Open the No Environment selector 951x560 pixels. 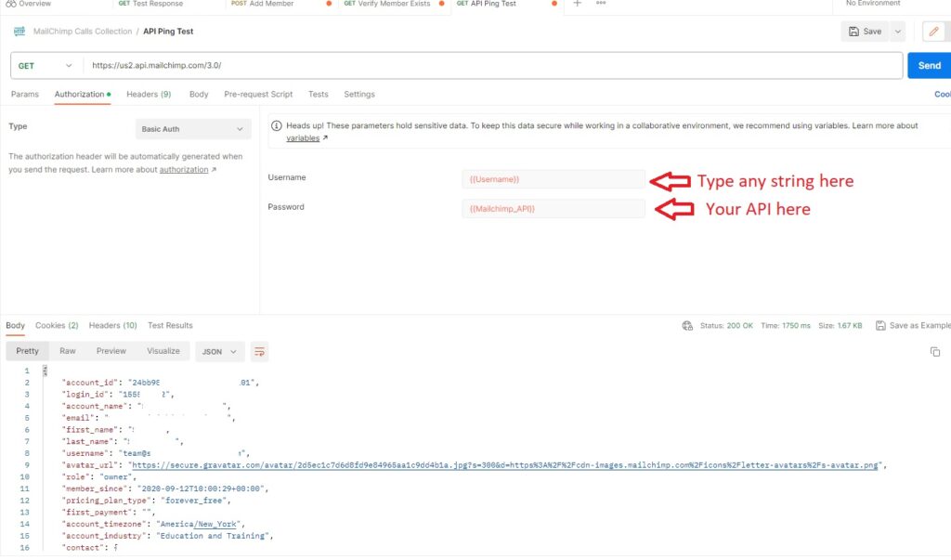(873, 4)
